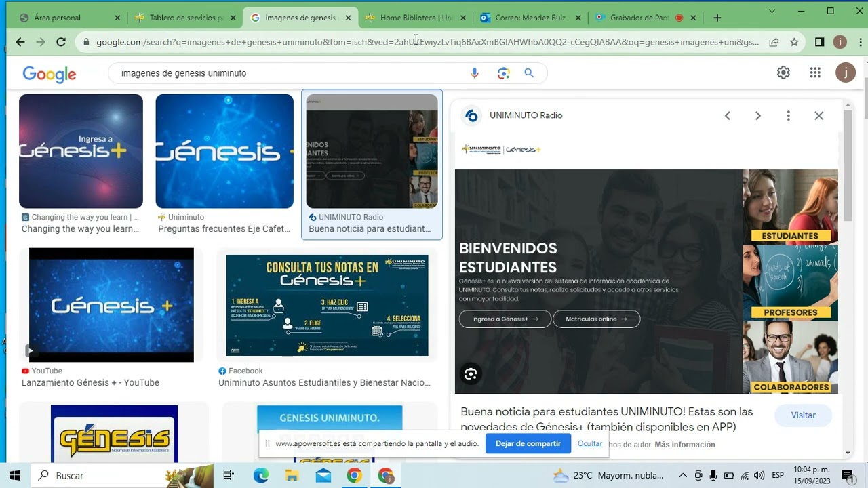Click Dejar de compartir button
The image size is (868, 488).
[528, 443]
